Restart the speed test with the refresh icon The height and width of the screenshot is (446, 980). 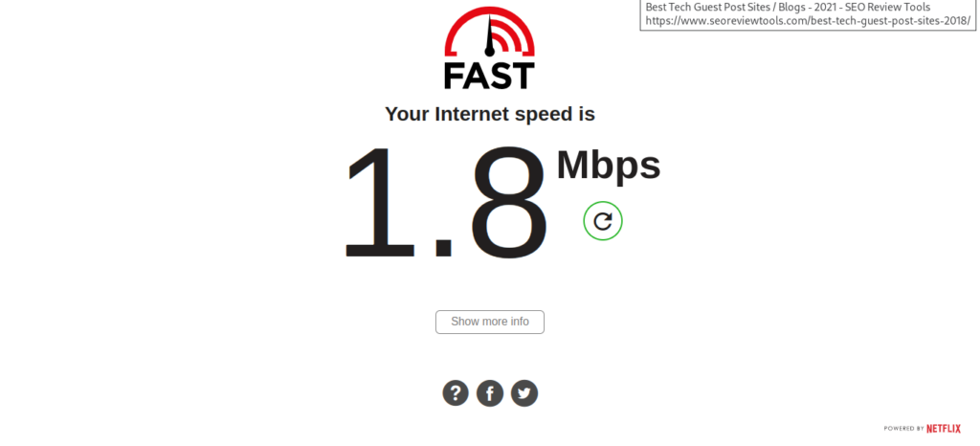coord(603,221)
